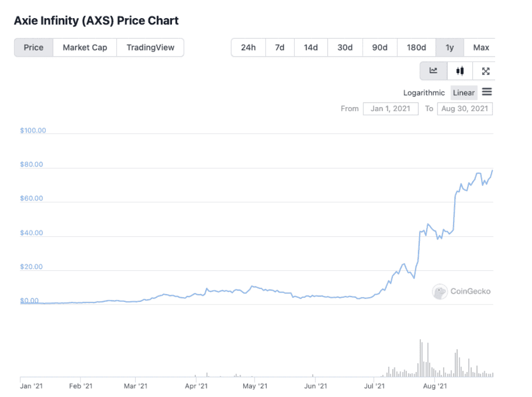Click the Aug '21 axis label
Viewport: 532px width, 397px height.
pyautogui.click(x=435, y=386)
